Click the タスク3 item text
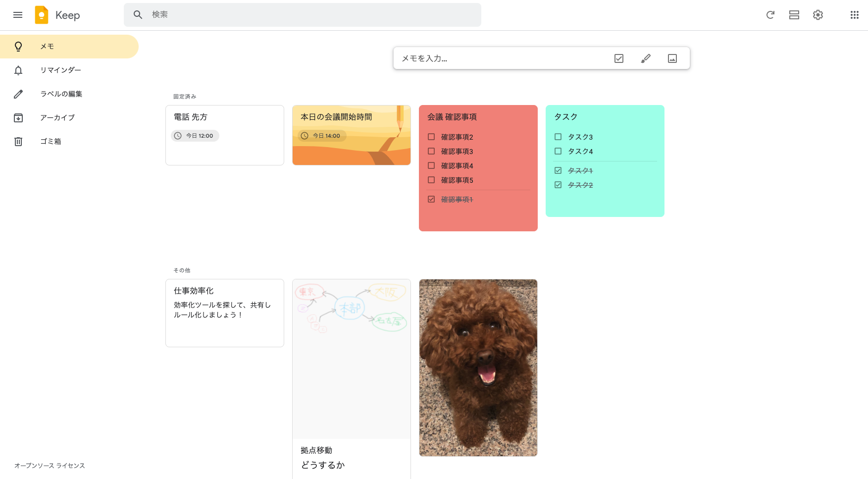Screen dimensions: 868x479 (580, 137)
